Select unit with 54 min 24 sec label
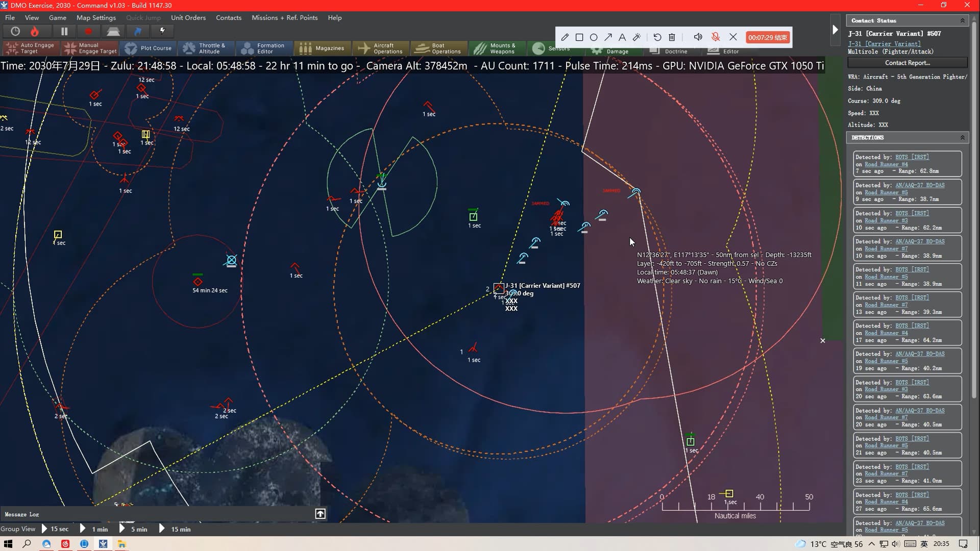 pyautogui.click(x=198, y=281)
